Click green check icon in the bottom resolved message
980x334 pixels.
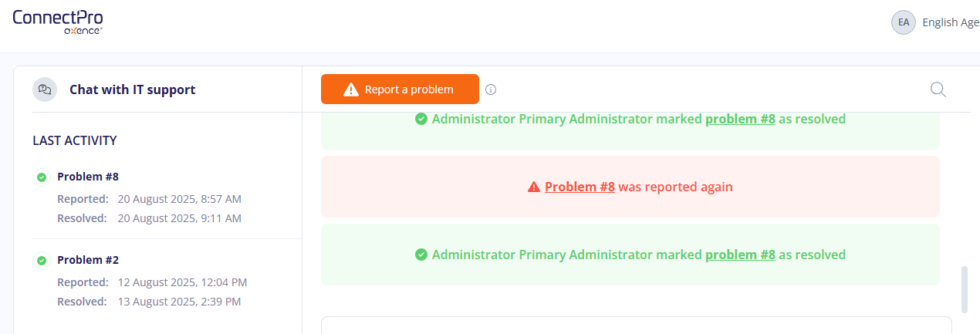pyautogui.click(x=421, y=255)
